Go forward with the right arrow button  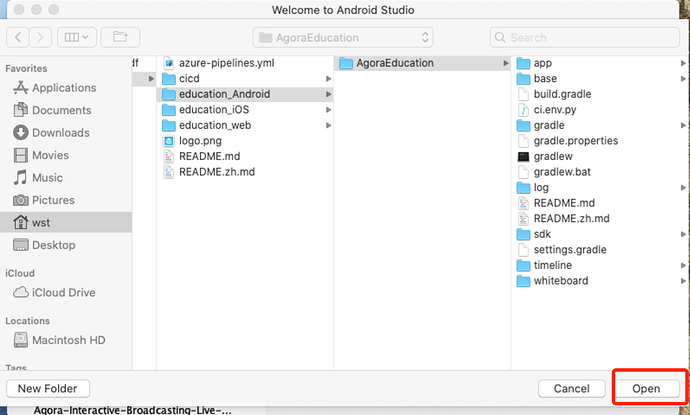[40, 37]
